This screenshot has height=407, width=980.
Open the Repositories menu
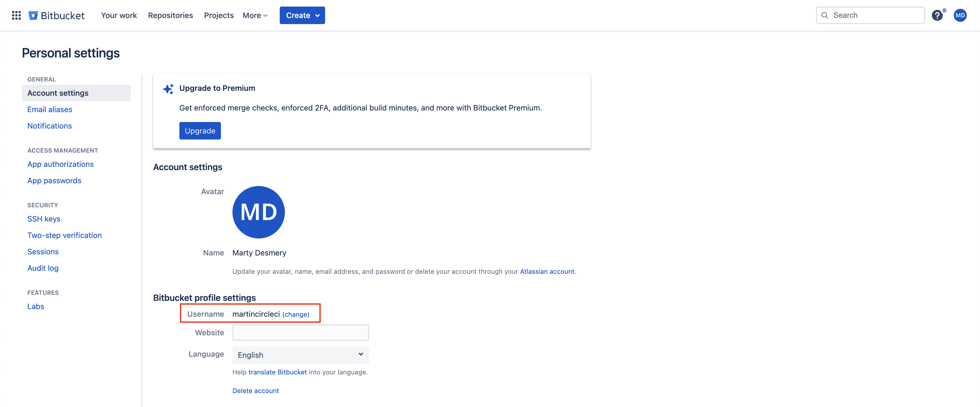point(170,15)
